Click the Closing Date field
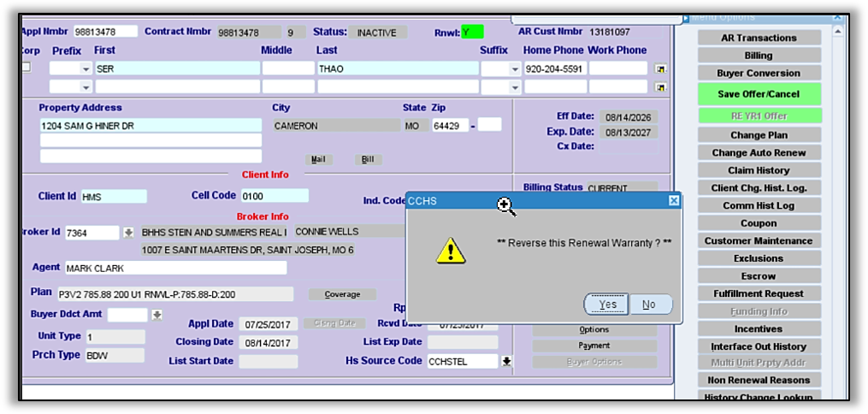 268,343
